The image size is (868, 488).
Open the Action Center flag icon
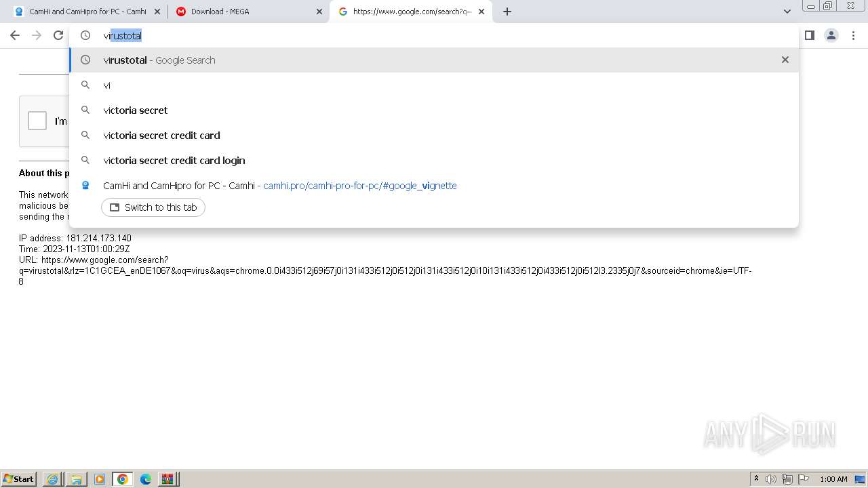pyautogui.click(x=804, y=479)
